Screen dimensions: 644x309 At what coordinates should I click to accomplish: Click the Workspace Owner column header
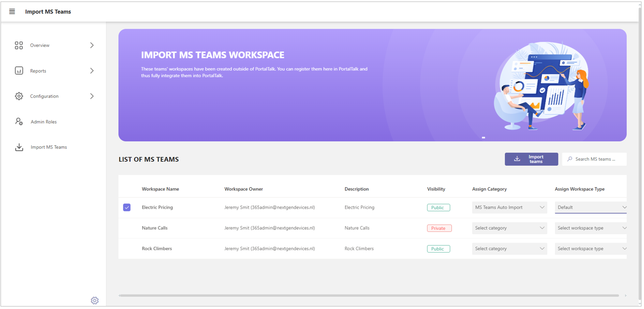(x=244, y=189)
